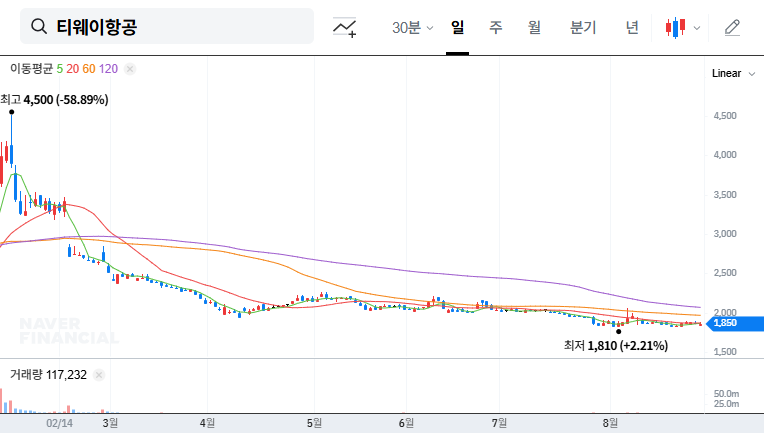The width and height of the screenshot is (764, 433).
Task: Click the 거래량 117,232 volume label
Action: [x=48, y=375]
